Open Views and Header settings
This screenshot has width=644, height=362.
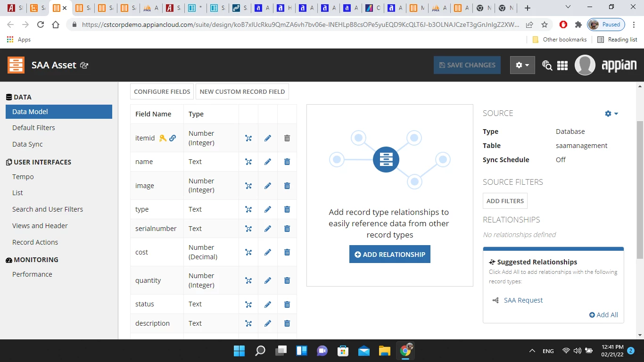[40, 226]
